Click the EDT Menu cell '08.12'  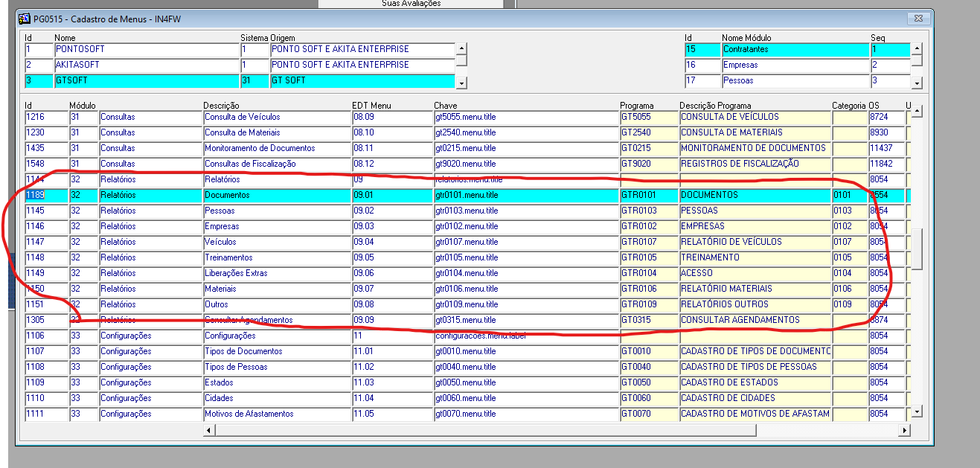point(392,164)
